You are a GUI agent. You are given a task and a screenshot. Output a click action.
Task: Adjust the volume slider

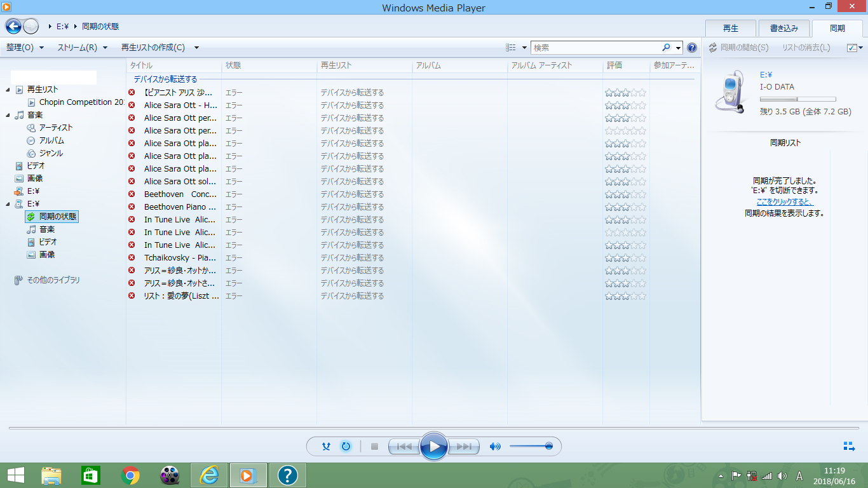(x=531, y=447)
